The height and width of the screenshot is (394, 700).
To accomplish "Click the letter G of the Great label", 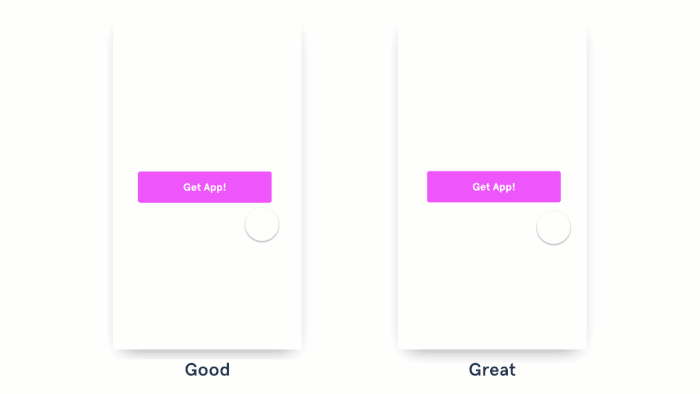I will pyautogui.click(x=475, y=370).
